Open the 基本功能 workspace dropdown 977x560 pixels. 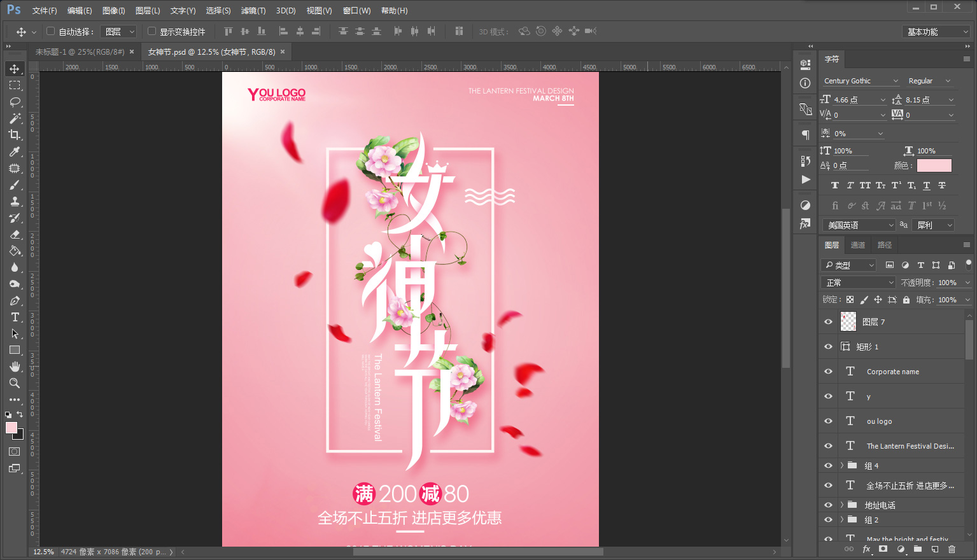(x=936, y=32)
